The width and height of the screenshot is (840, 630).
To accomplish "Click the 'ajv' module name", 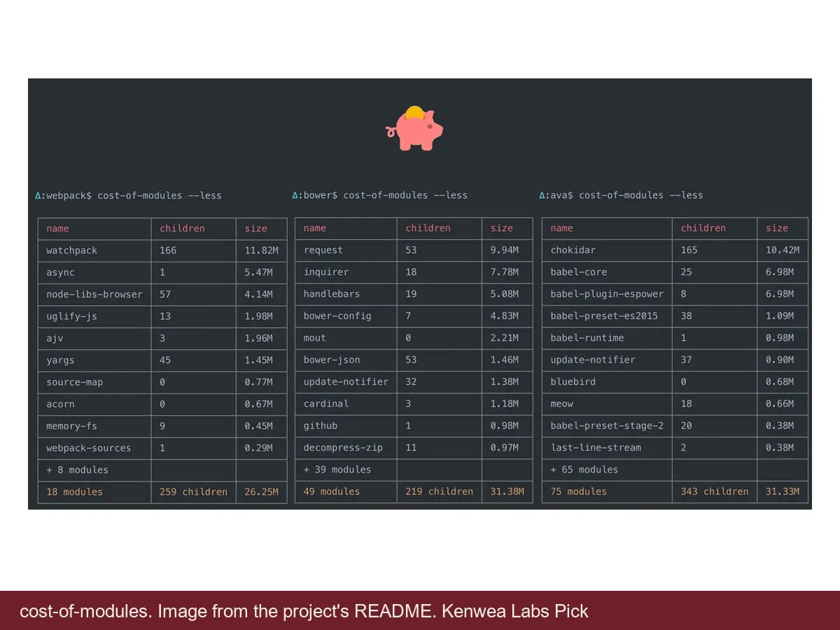I will pos(55,338).
